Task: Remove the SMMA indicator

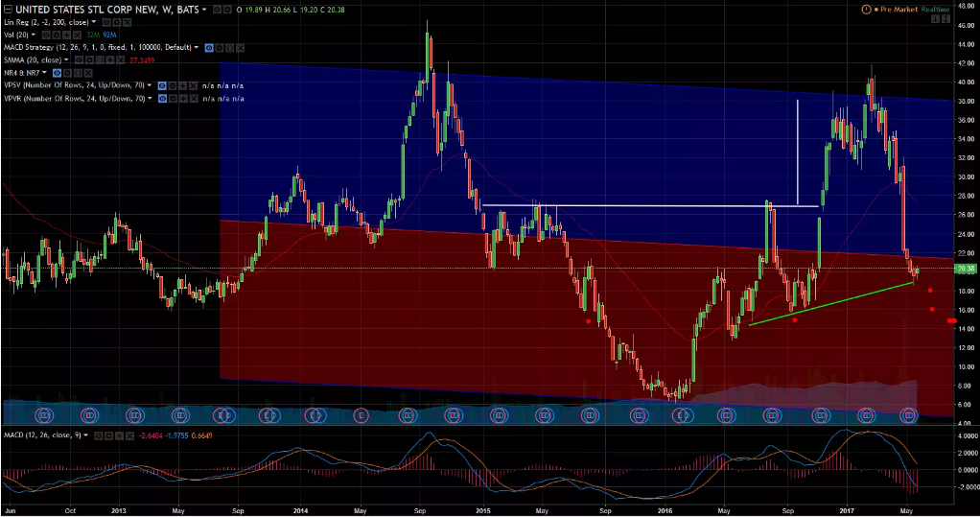Action: tap(120, 60)
